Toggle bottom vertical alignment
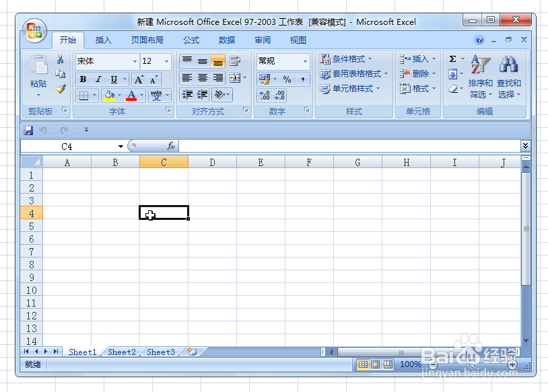The image size is (548, 392). coord(217,61)
